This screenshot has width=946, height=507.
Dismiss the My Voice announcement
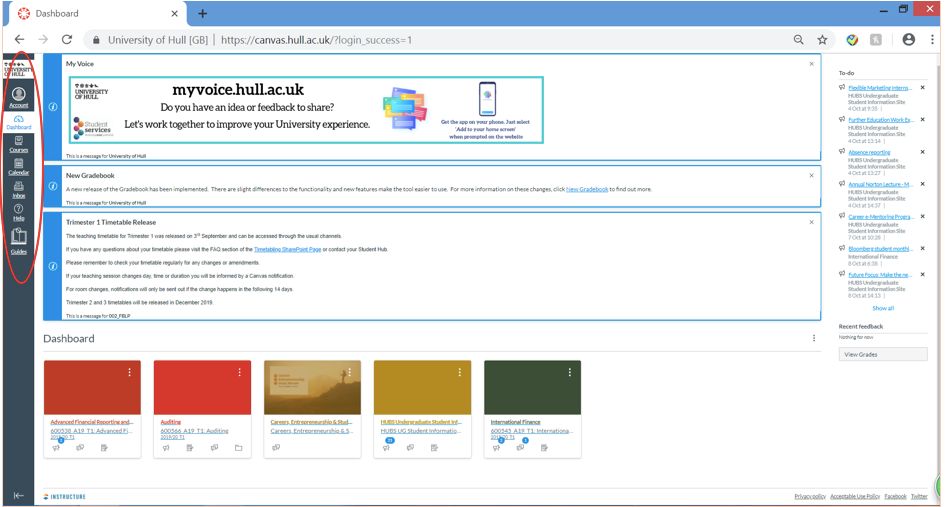click(811, 63)
